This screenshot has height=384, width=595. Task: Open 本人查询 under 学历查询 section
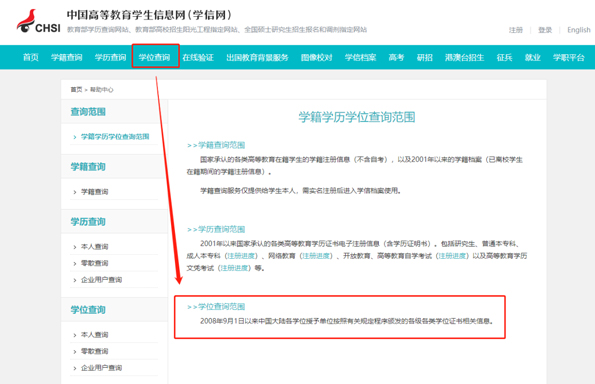pos(94,247)
